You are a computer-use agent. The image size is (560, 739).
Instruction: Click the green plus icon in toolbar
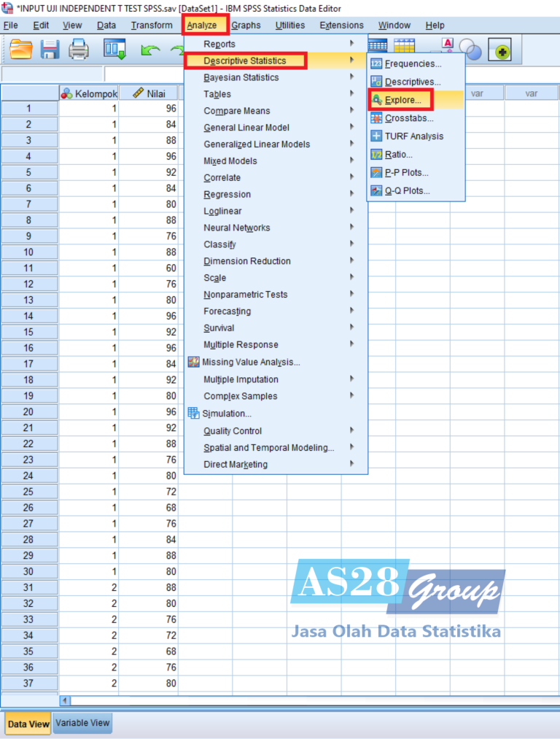(503, 50)
